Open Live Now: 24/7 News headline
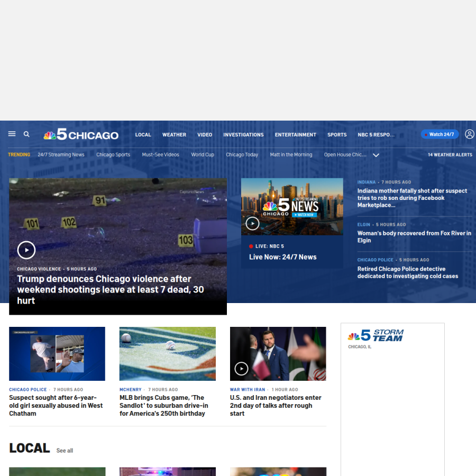 283,257
